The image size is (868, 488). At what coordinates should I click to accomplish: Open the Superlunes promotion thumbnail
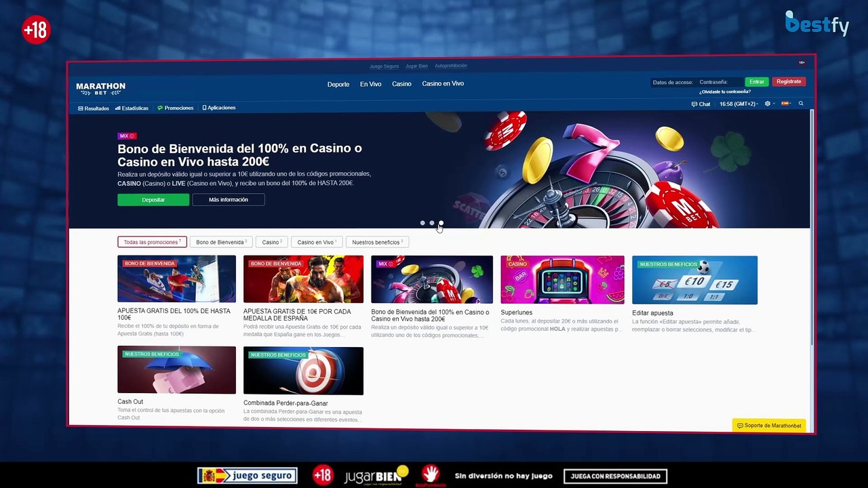[x=562, y=280]
